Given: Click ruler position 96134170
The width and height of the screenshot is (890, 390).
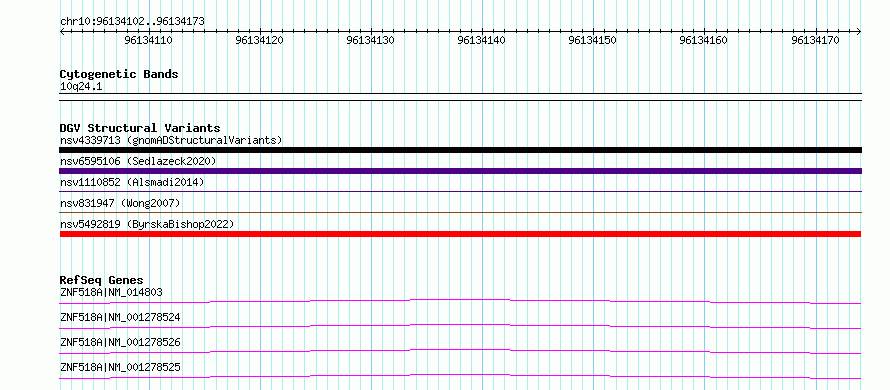Looking at the screenshot, I should coord(815,40).
